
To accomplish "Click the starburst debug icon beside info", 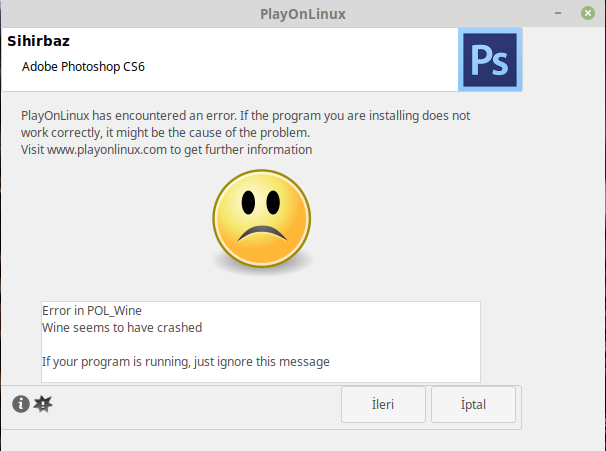I will [43, 404].
